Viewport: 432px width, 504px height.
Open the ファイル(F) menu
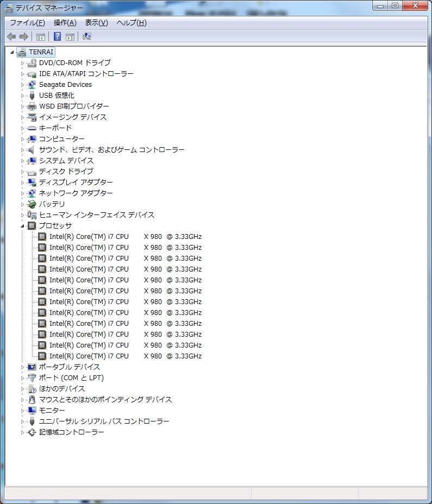tap(27, 23)
